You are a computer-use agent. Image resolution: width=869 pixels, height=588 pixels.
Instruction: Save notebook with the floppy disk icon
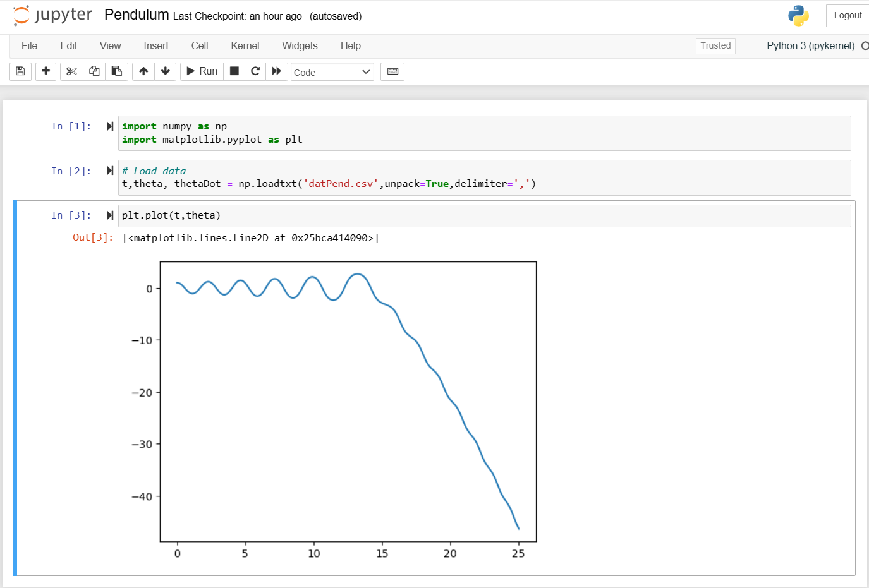20,71
